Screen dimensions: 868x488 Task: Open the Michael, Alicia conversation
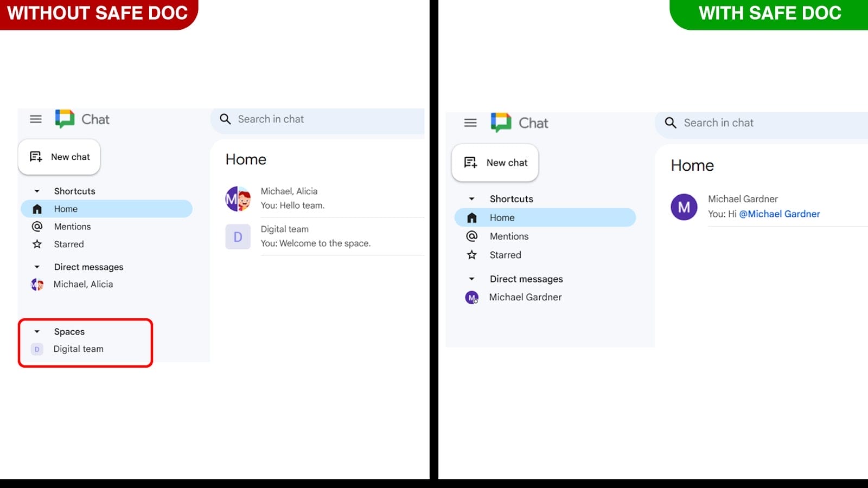[304, 198]
